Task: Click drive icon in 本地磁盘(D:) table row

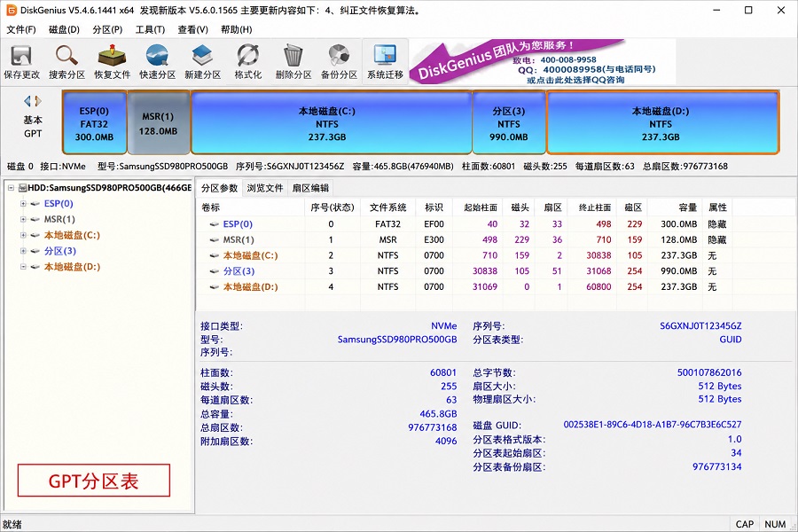Action: tap(215, 287)
